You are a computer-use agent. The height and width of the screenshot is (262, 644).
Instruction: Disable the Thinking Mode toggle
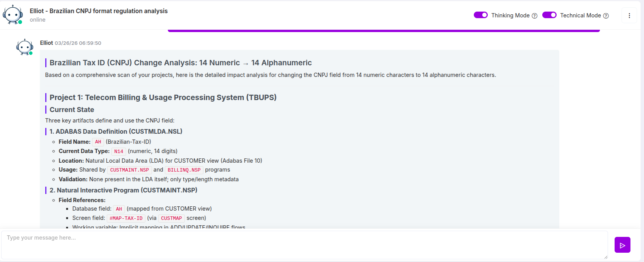[481, 15]
